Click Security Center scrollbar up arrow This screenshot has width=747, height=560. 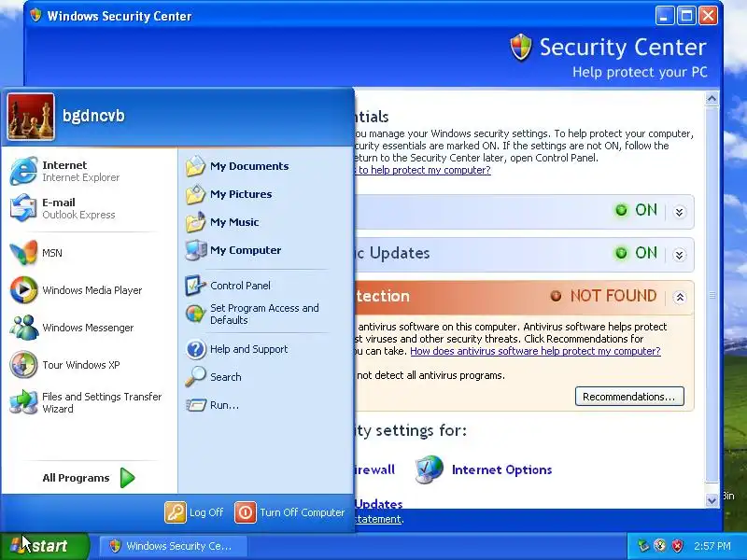(712, 99)
